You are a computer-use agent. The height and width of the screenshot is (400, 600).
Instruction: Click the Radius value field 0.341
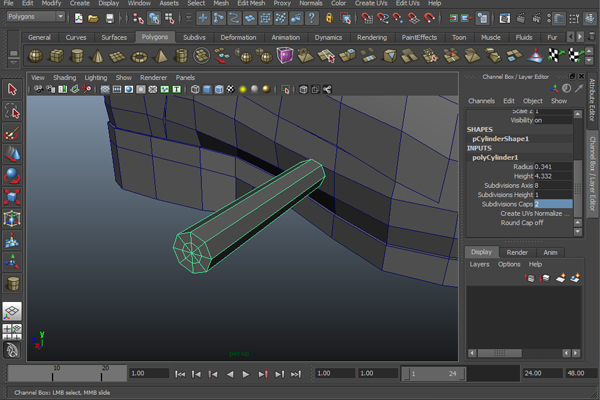click(x=553, y=167)
